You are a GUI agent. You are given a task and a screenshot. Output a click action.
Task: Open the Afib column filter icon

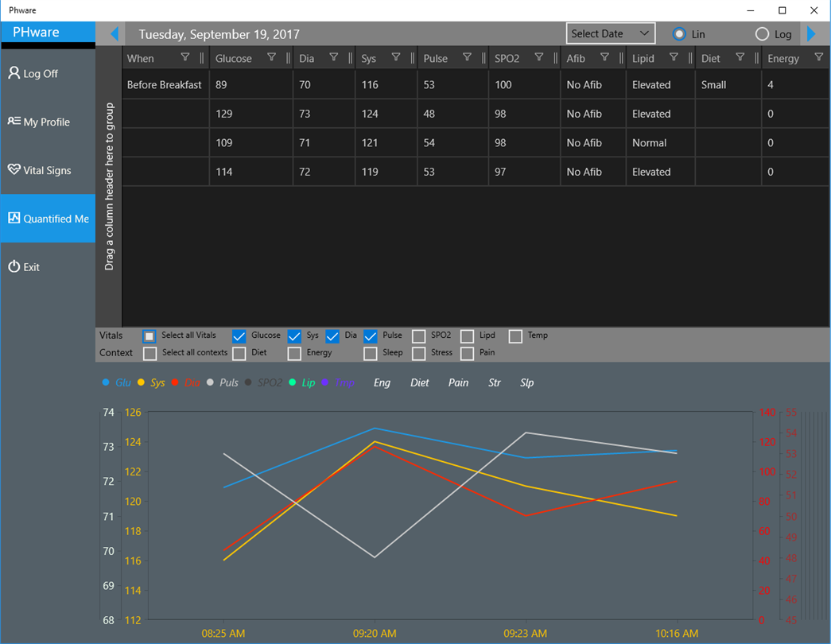[604, 57]
